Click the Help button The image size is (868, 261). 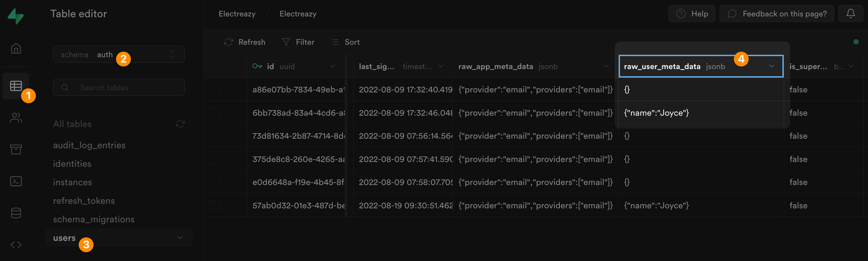pos(692,13)
